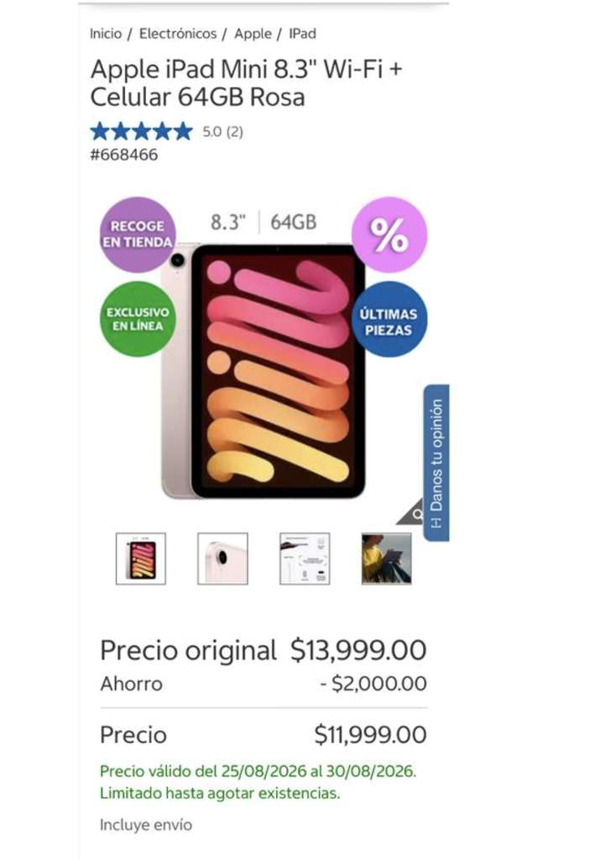Click the Últimas Piezas badge
This screenshot has width=616, height=860.
coord(389,319)
